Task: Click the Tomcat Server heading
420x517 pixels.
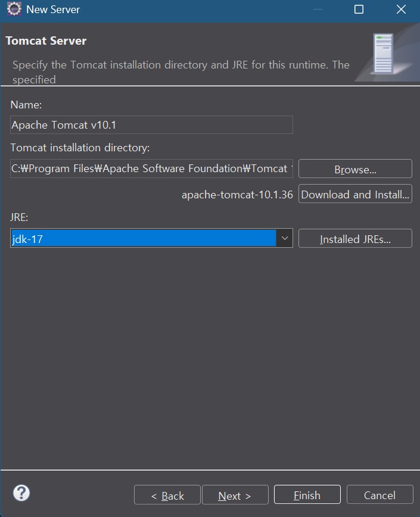Action: [46, 41]
